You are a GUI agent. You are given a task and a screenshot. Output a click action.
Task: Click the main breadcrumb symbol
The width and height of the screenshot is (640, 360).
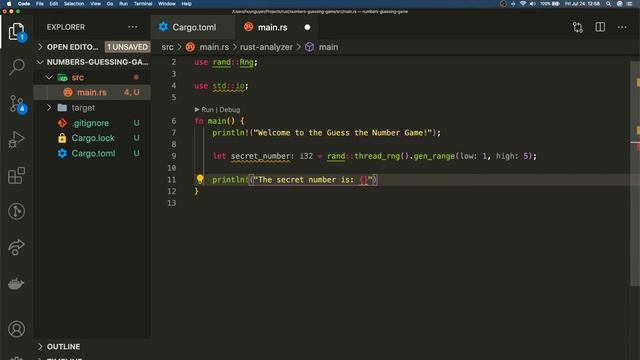click(x=329, y=47)
